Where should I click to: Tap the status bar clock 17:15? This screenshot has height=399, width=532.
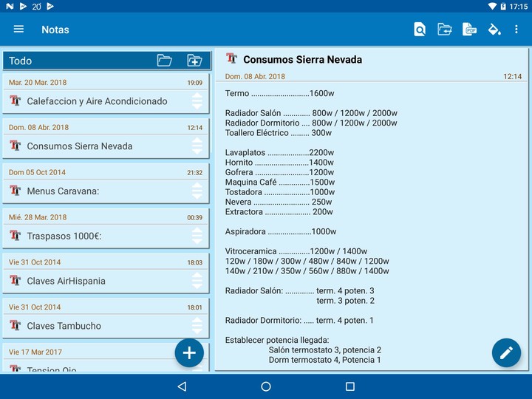click(519, 6)
